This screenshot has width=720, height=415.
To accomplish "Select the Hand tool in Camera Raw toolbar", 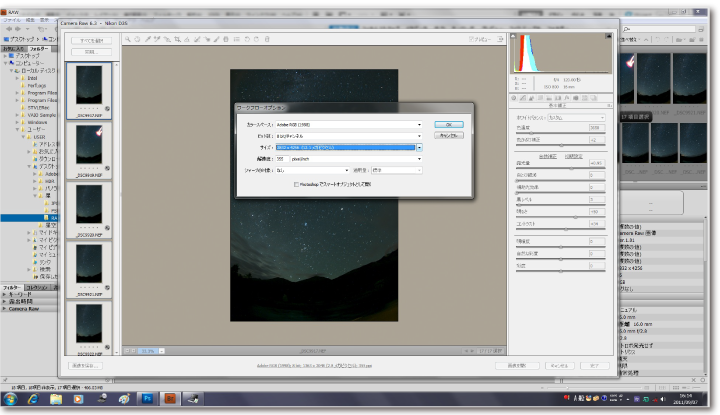I will coord(138,39).
